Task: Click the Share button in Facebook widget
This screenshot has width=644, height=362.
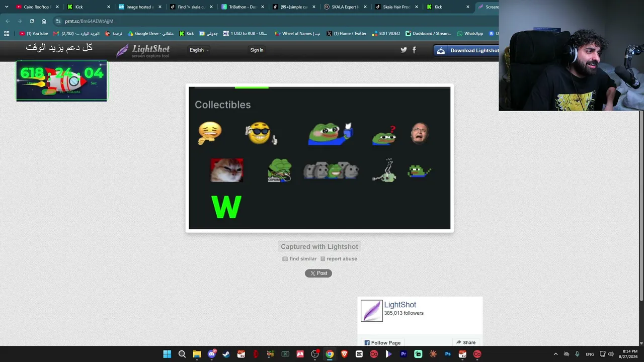Action: pyautogui.click(x=466, y=343)
